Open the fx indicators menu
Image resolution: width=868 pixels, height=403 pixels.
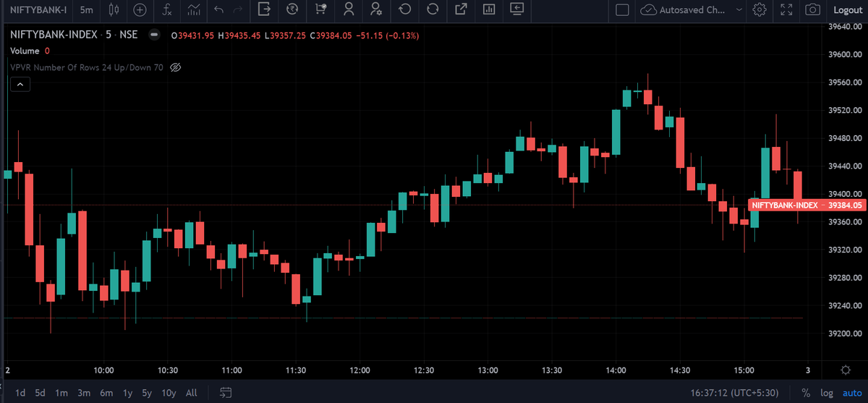167,10
